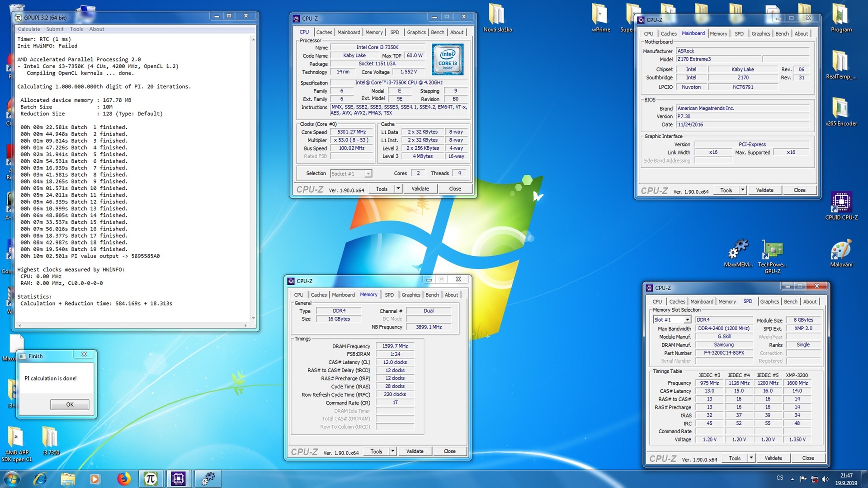Click the taskbar clock showing 21:47
This screenshot has height=488, width=868.
coord(846,479)
